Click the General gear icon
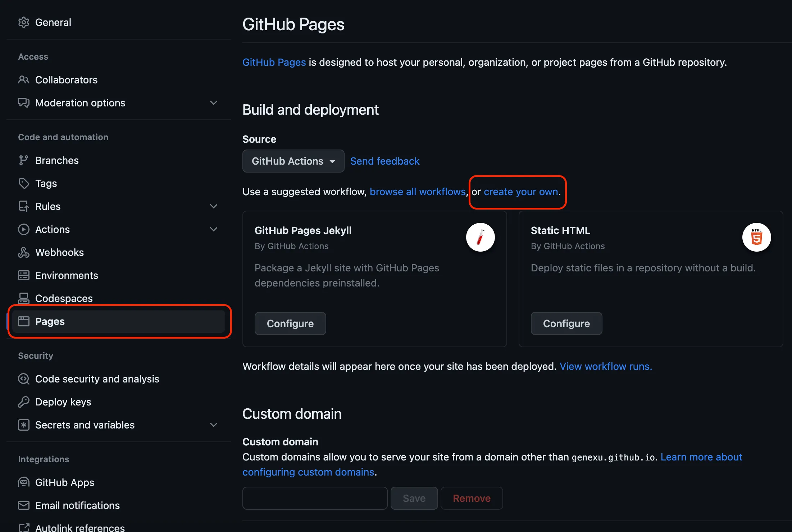The image size is (792, 532). coord(24,22)
